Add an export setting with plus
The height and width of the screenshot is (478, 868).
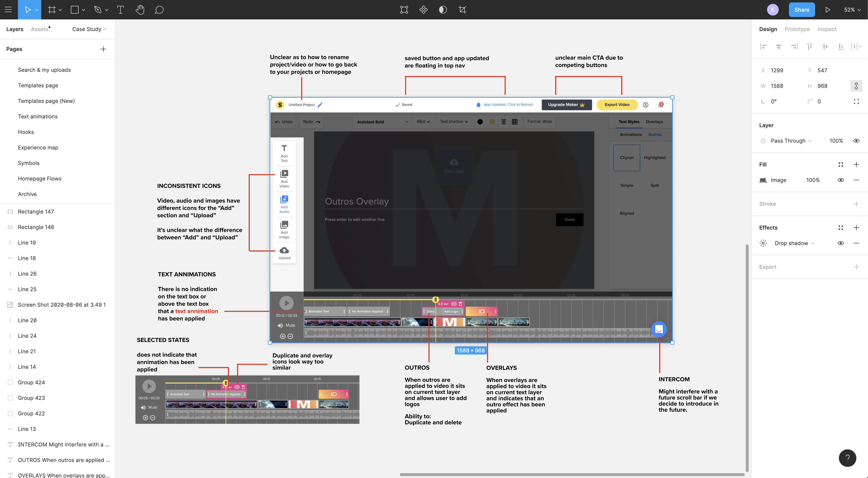pyautogui.click(x=856, y=267)
